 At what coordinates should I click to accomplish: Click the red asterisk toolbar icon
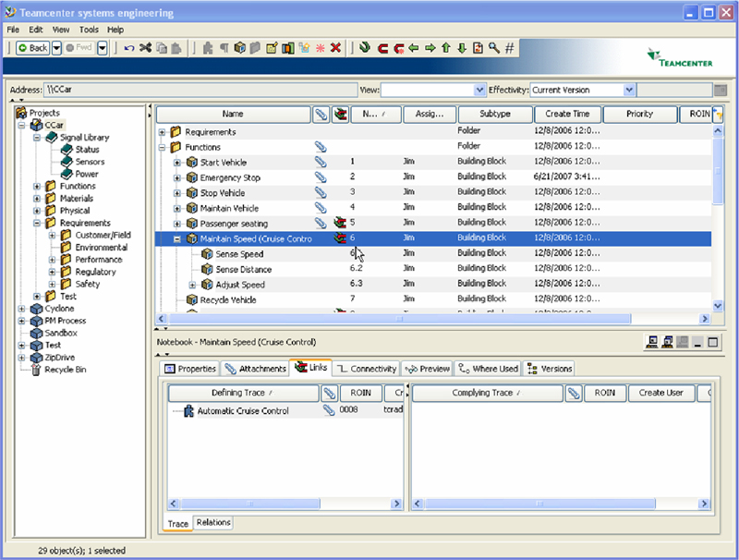(x=321, y=48)
